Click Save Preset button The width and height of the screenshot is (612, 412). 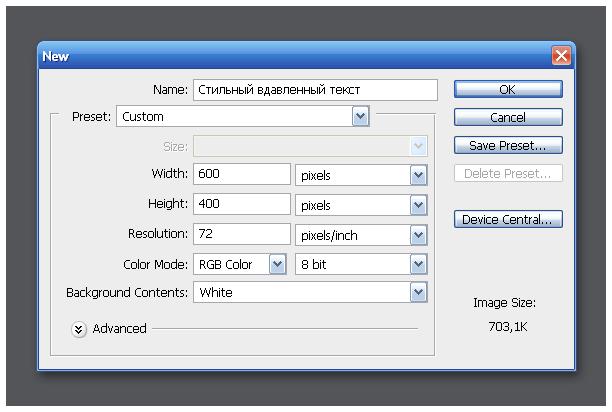click(x=507, y=146)
